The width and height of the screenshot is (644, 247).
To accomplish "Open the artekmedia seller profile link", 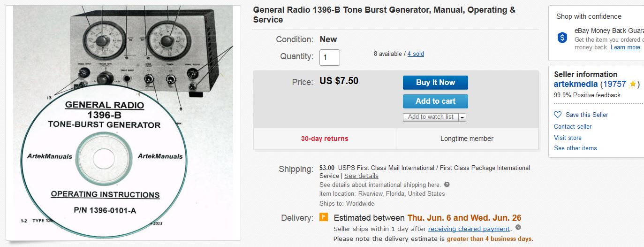I will coord(576,84).
